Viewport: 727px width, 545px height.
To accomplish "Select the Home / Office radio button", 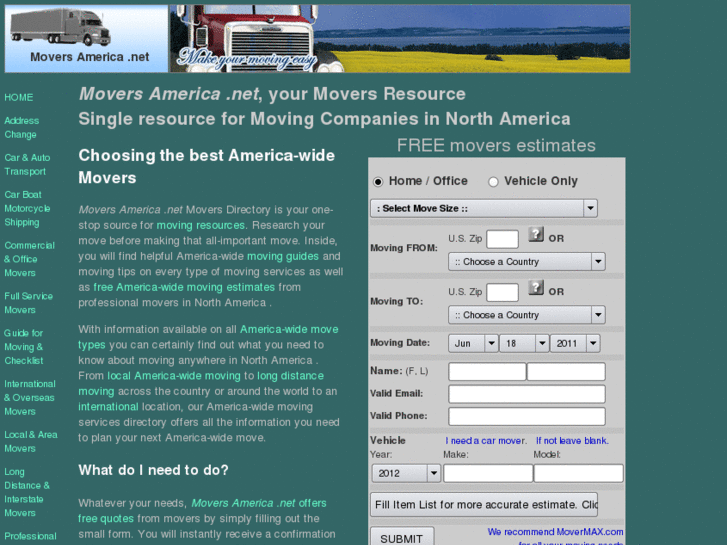I will coord(378,182).
